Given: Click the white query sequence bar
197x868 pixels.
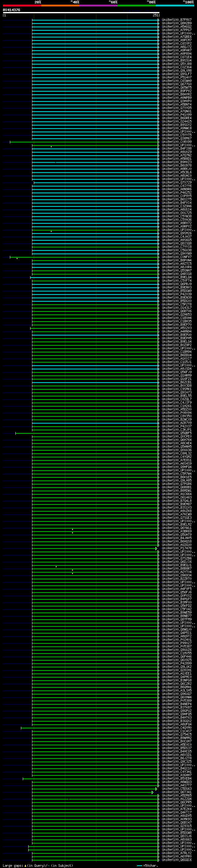Looking at the screenshot, I should [81, 13].
